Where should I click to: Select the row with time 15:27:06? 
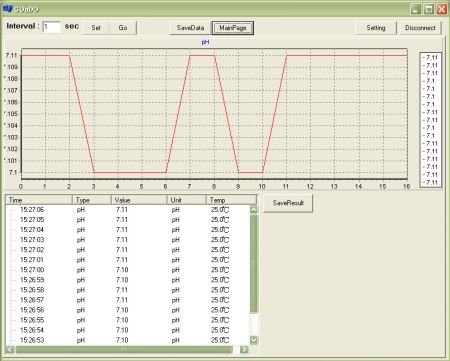click(x=128, y=210)
